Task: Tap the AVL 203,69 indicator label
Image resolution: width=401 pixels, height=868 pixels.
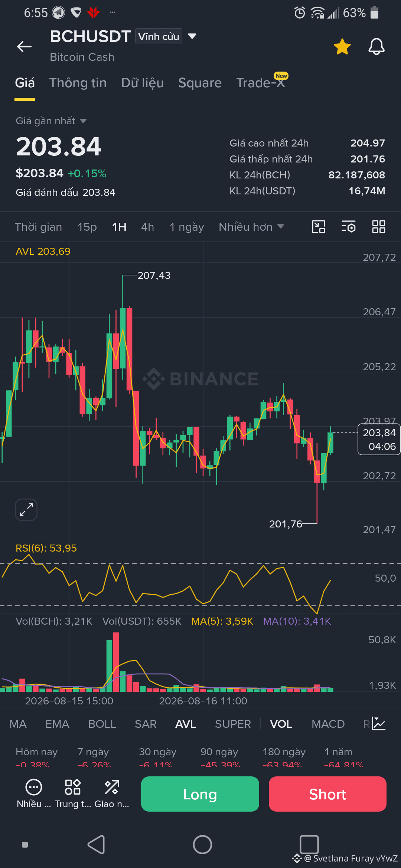Action: coord(43,251)
